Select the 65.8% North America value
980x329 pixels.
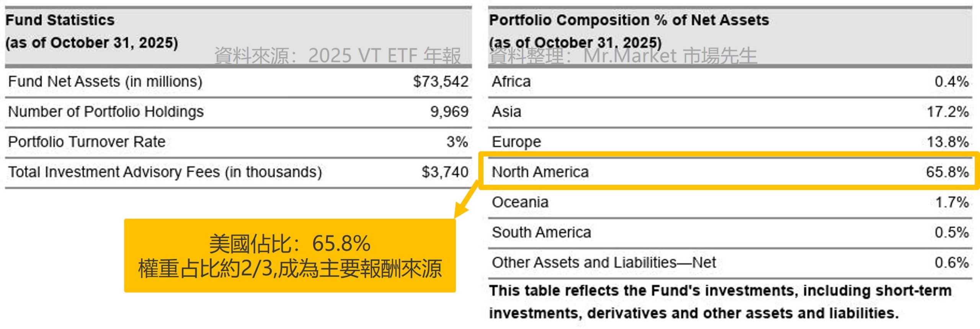coord(947,172)
